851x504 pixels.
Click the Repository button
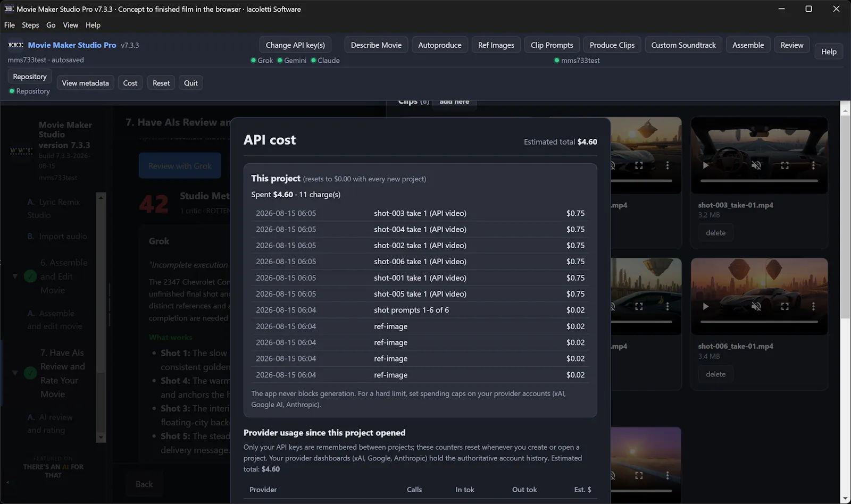pos(30,77)
